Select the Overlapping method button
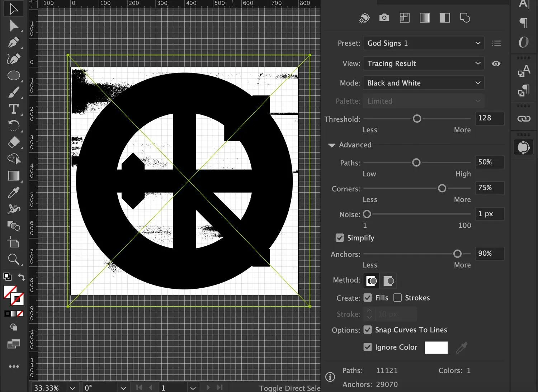The image size is (538, 392). click(389, 281)
